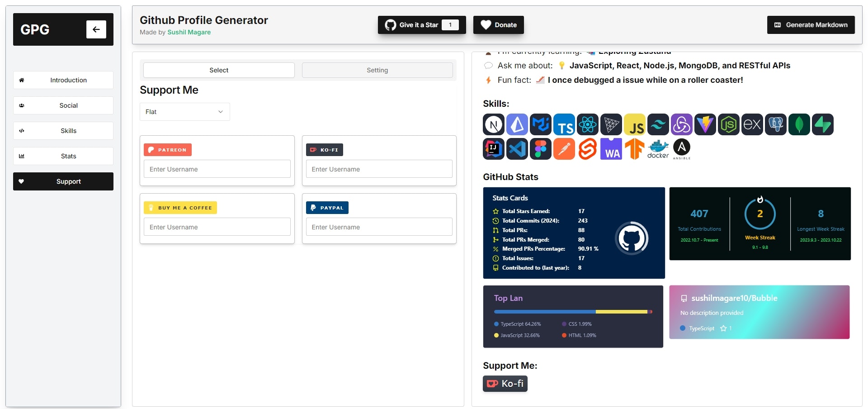This screenshot has width=868, height=409.
Task: Click the '407' total contributions value
Action: tap(699, 214)
